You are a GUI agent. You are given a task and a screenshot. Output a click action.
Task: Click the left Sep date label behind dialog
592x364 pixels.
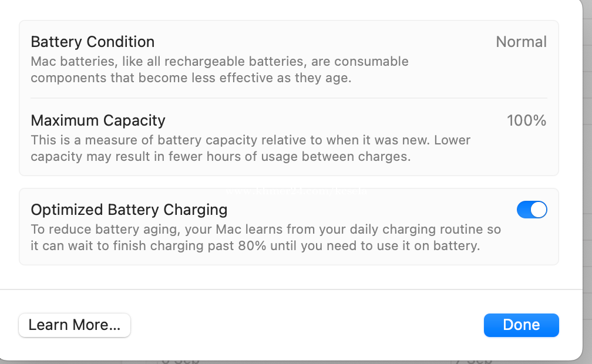[x=180, y=359]
